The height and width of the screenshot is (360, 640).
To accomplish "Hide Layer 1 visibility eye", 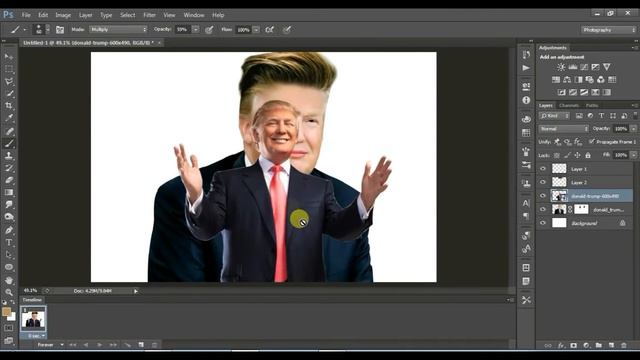I will coord(543,169).
